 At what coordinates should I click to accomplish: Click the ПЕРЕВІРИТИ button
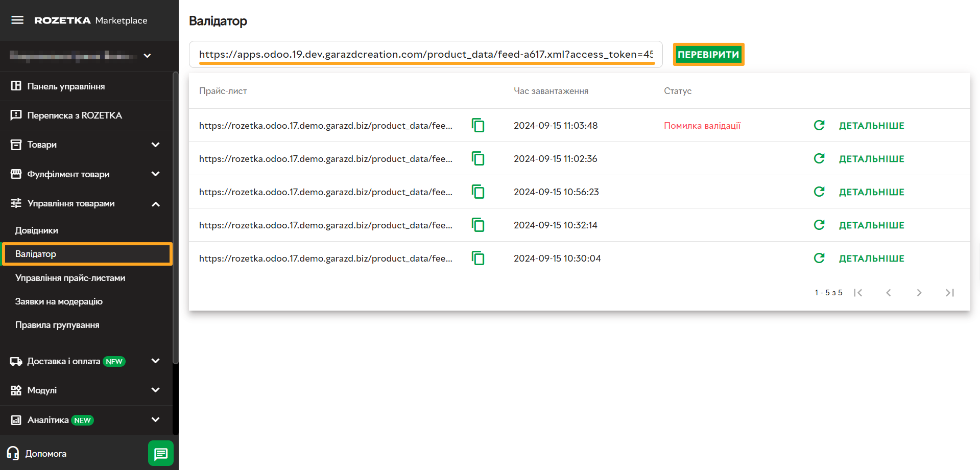pyautogui.click(x=708, y=55)
